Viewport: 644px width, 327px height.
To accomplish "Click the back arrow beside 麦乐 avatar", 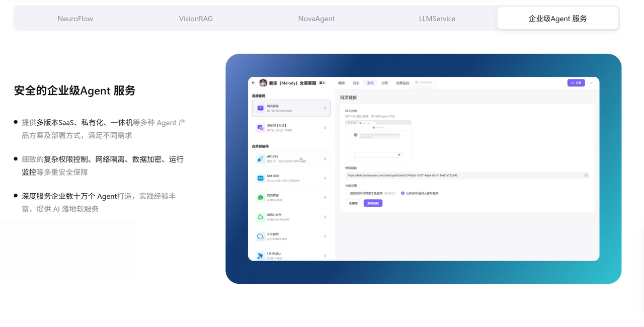I will [254, 83].
